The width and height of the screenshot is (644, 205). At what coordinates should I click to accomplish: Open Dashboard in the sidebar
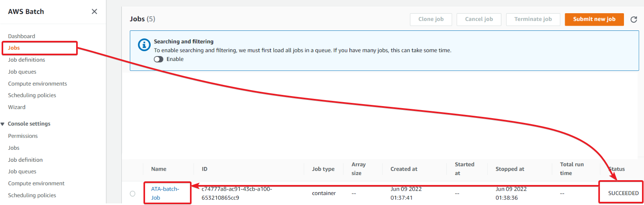[x=22, y=36]
